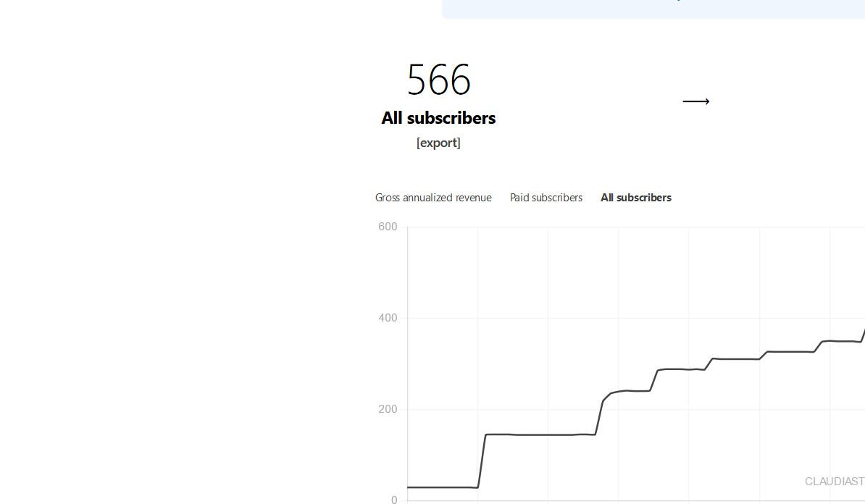Click the All subscribers heading under 566
The image size is (865, 504).
pyautogui.click(x=438, y=118)
